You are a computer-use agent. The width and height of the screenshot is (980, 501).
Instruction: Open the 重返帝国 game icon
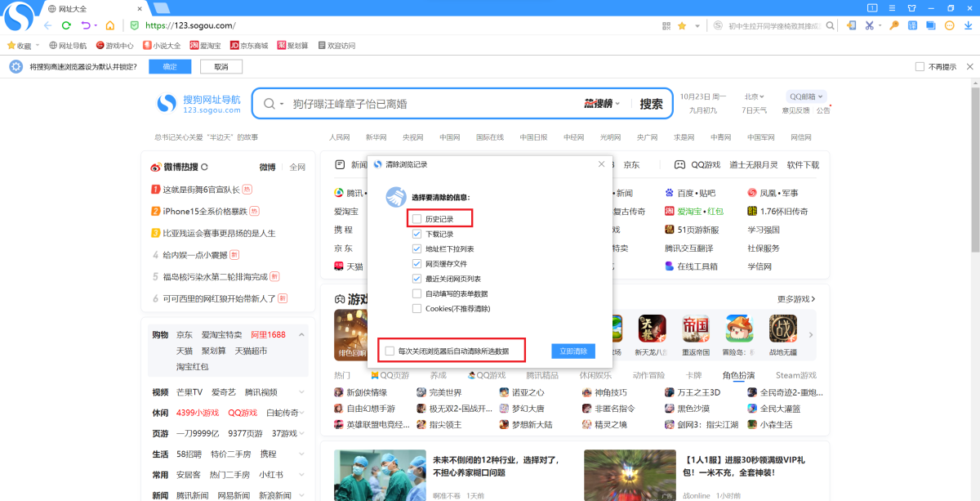[695, 329]
